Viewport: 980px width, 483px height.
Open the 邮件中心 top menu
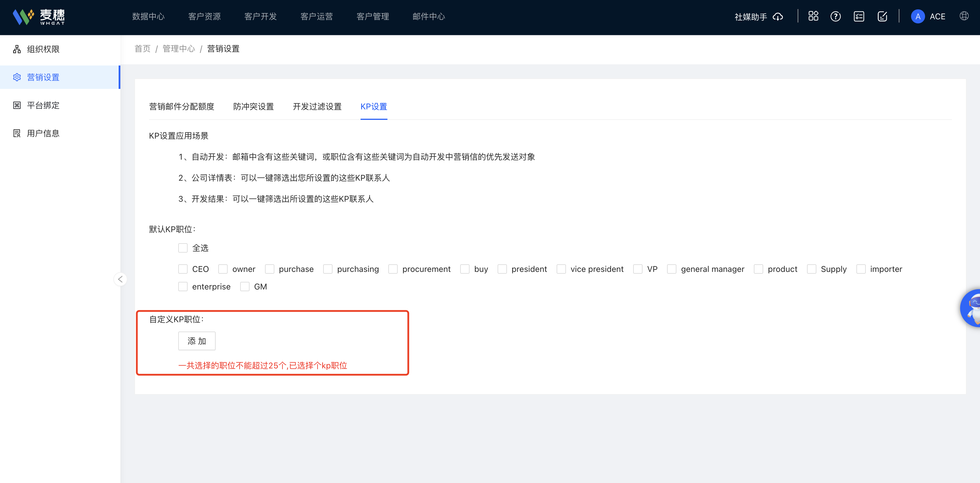429,17
